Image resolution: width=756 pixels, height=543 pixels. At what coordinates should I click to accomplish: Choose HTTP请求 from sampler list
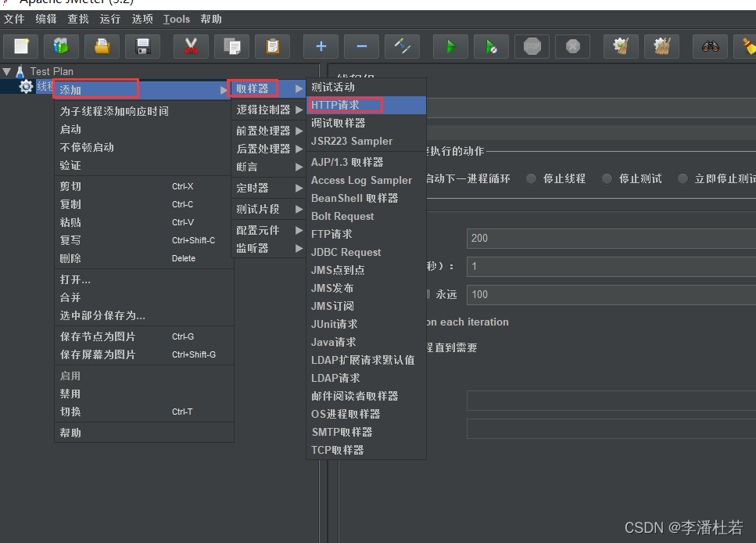(x=367, y=105)
